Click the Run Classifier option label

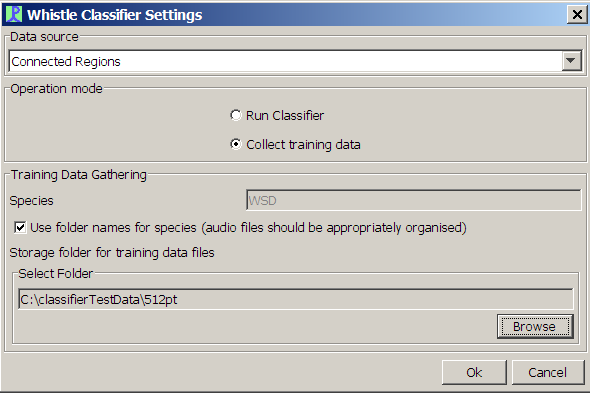[x=285, y=116]
